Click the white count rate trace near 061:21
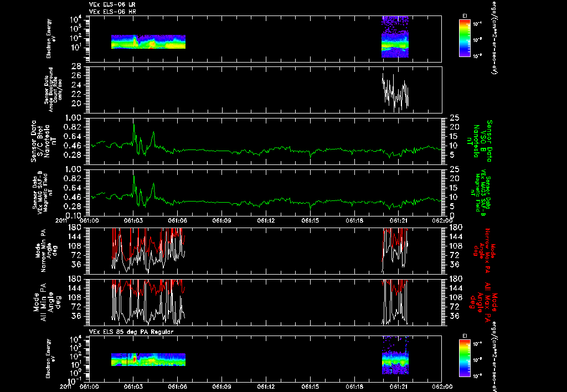This screenshot has width=567, height=392. click(x=395, y=92)
